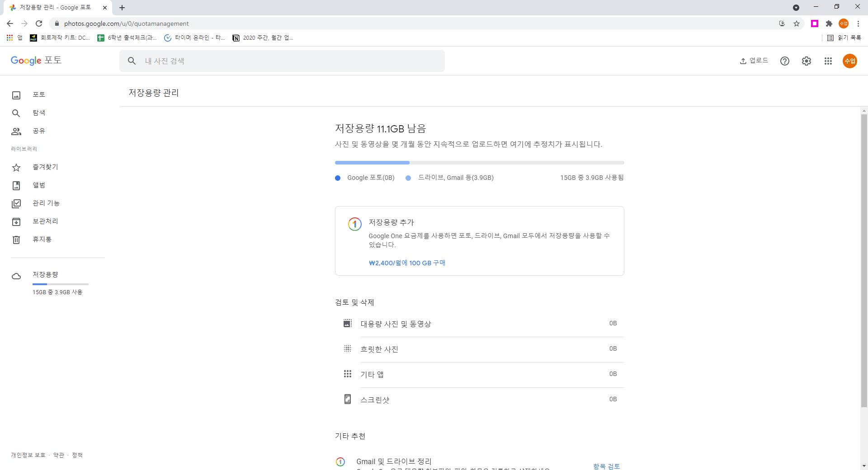Image resolution: width=868 pixels, height=470 pixels.
Task: Open 기타 앱 review row
Action: 480,374
